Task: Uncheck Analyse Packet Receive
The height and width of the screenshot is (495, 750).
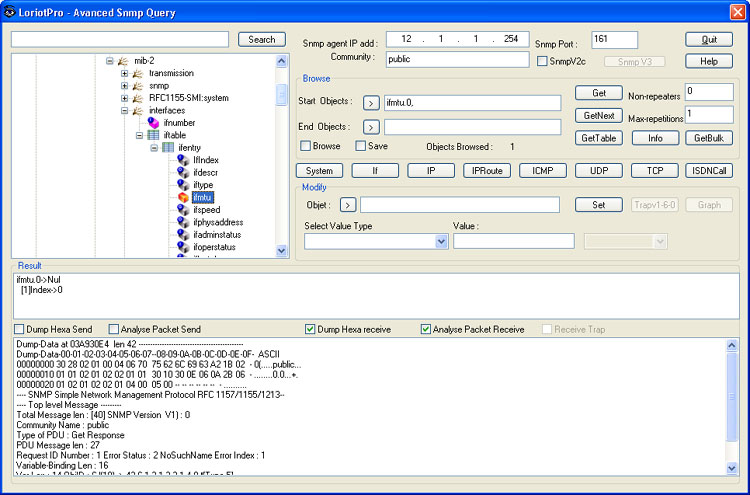Action: tap(426, 329)
